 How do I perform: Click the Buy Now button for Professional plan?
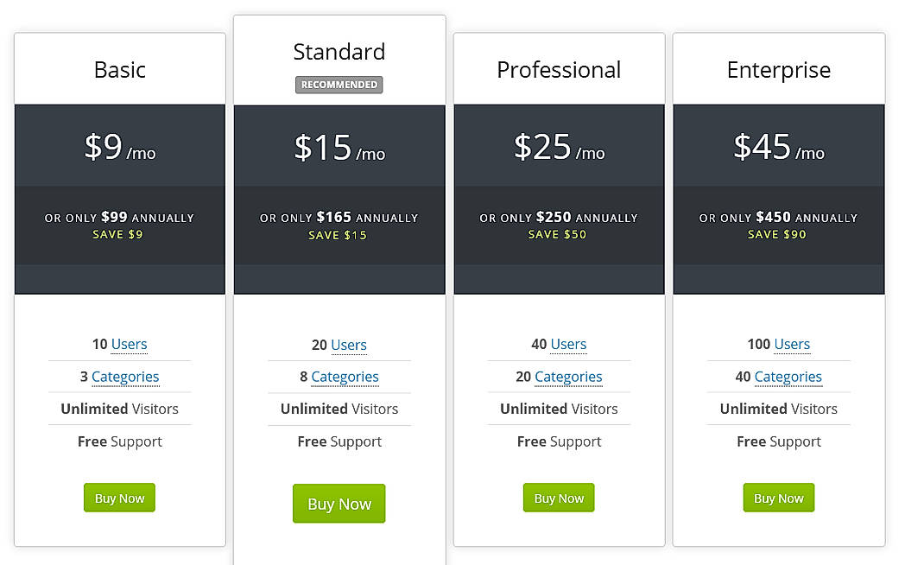coord(559,498)
